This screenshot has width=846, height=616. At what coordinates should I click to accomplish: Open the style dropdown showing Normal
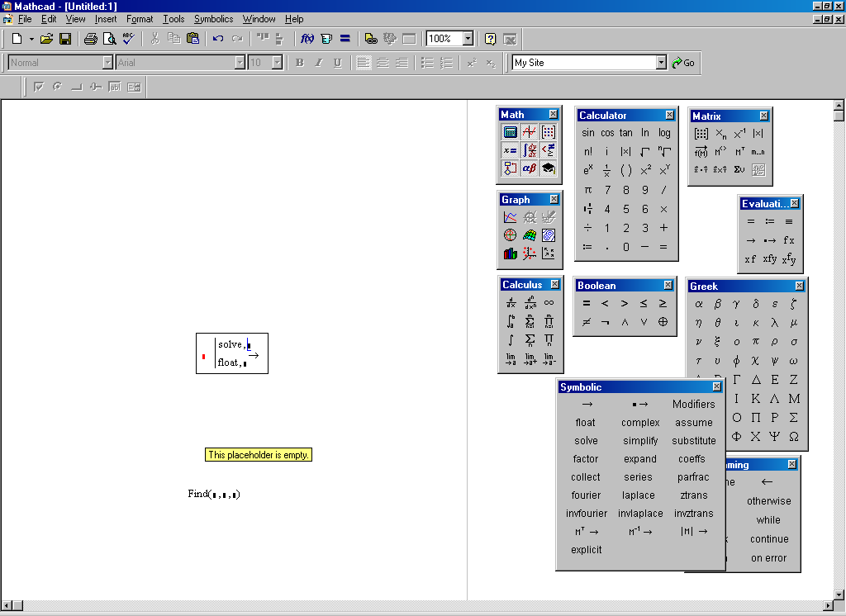(x=107, y=63)
